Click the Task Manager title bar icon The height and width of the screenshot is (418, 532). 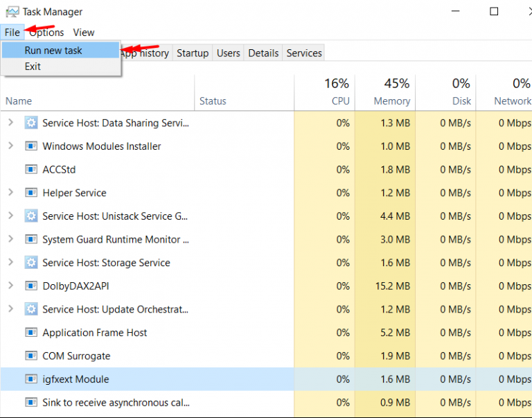pyautogui.click(x=12, y=12)
